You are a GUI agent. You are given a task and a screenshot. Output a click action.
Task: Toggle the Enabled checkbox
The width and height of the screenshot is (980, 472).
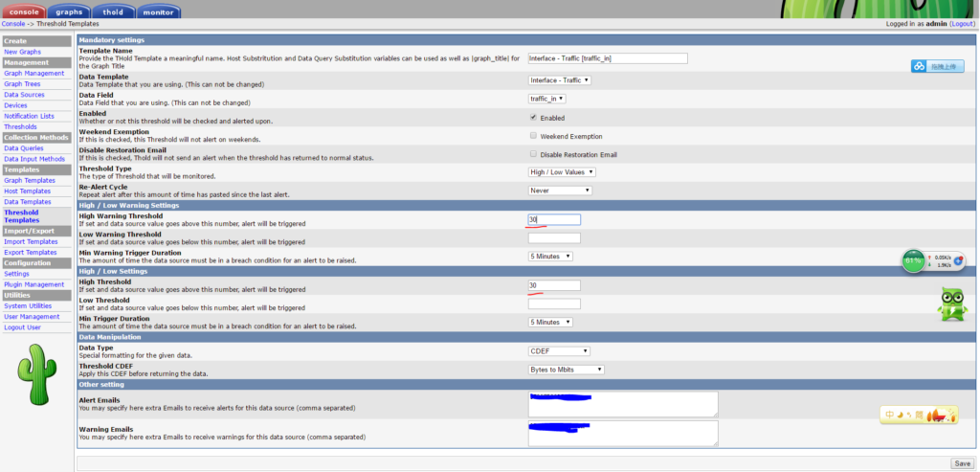533,118
